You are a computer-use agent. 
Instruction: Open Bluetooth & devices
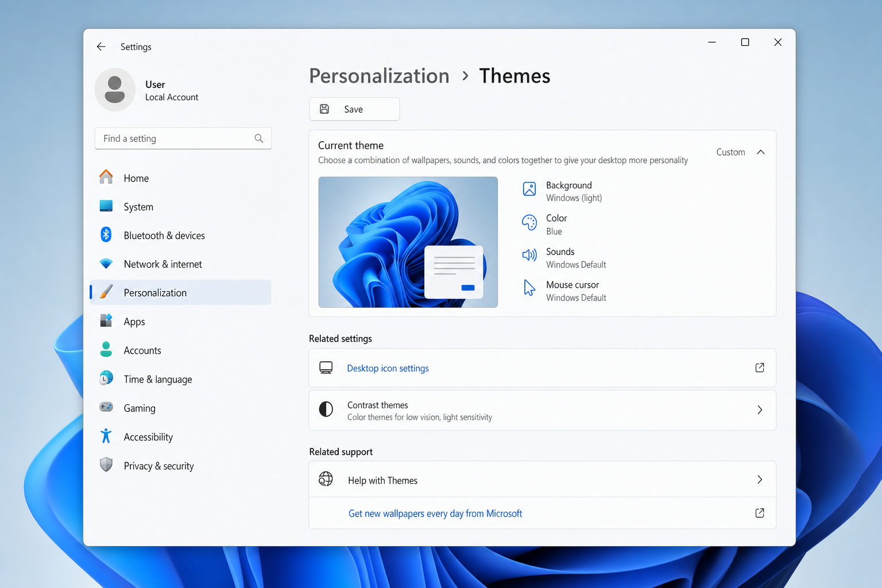click(180, 235)
